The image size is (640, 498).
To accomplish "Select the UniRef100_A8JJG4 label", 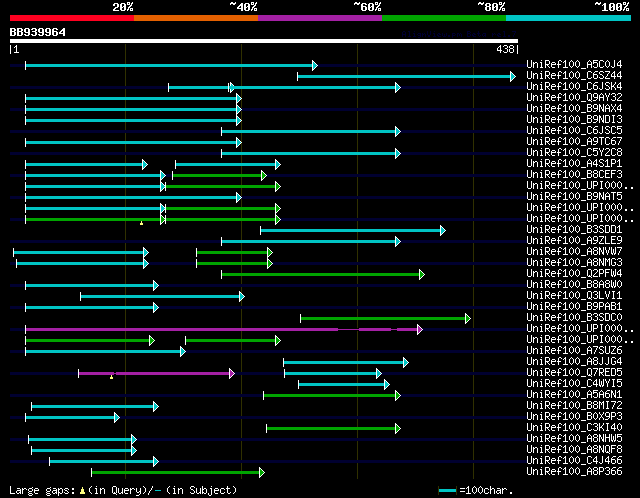I will (x=574, y=362).
